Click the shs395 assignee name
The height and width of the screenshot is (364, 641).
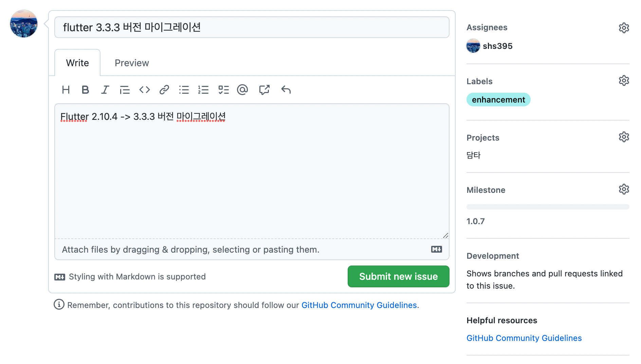tap(497, 46)
